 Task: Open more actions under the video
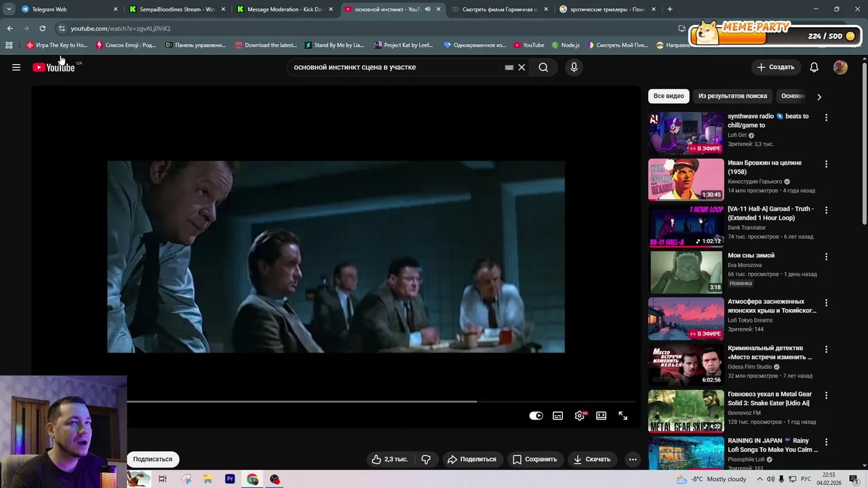click(x=633, y=459)
